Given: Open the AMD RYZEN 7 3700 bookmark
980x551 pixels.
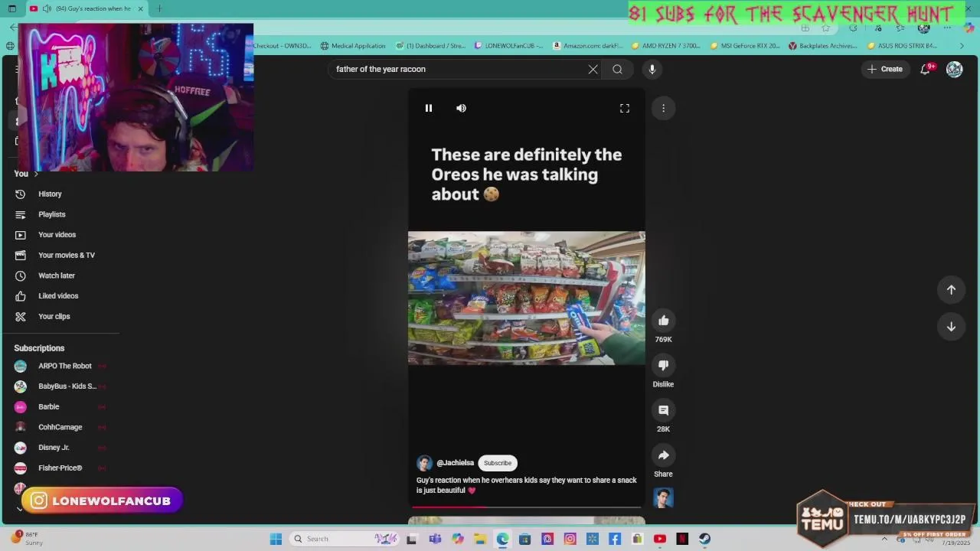Looking at the screenshot, I should pos(666,46).
